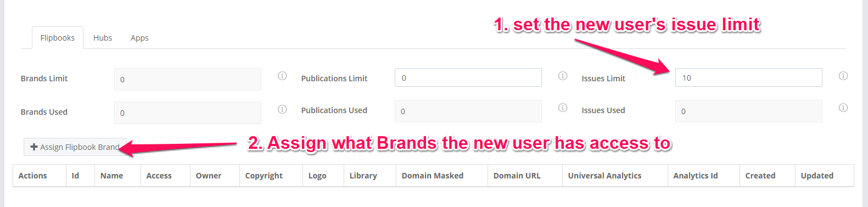This screenshot has width=868, height=207.
Task: Focus the Publications Limit field
Action: click(468, 77)
